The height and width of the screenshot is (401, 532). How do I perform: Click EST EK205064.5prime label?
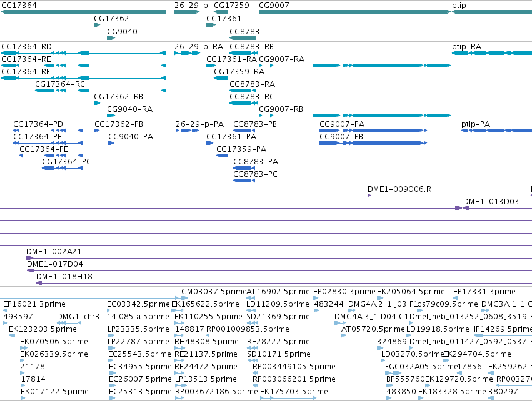411,292
